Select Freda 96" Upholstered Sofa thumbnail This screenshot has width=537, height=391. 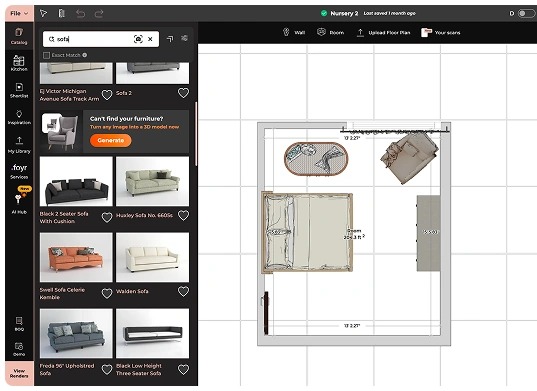coord(76,333)
